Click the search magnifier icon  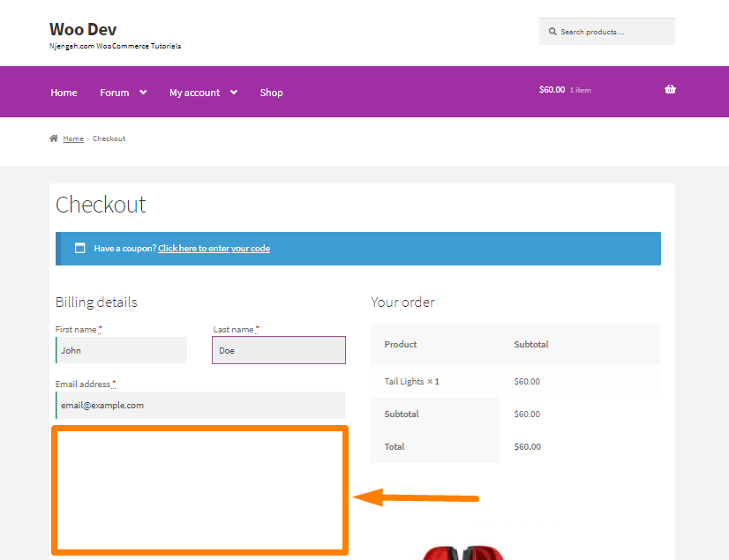[x=552, y=32]
